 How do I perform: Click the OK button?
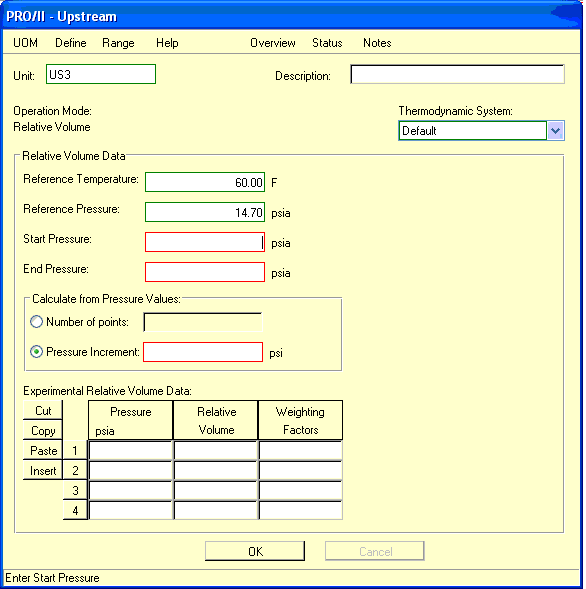[255, 551]
